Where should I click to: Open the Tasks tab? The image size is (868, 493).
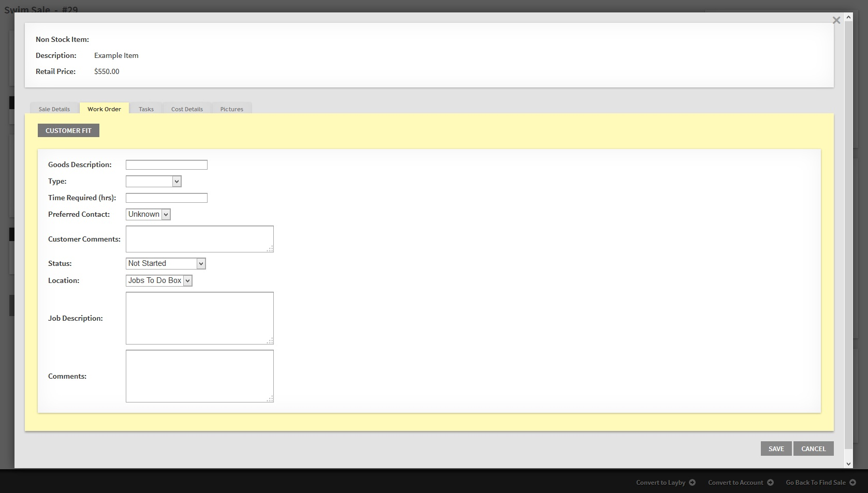(146, 109)
